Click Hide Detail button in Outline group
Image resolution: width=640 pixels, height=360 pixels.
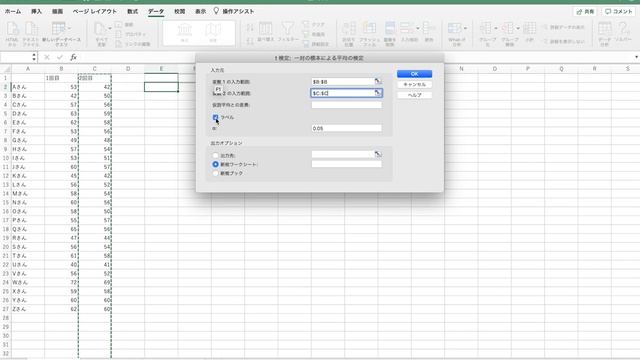click(564, 41)
